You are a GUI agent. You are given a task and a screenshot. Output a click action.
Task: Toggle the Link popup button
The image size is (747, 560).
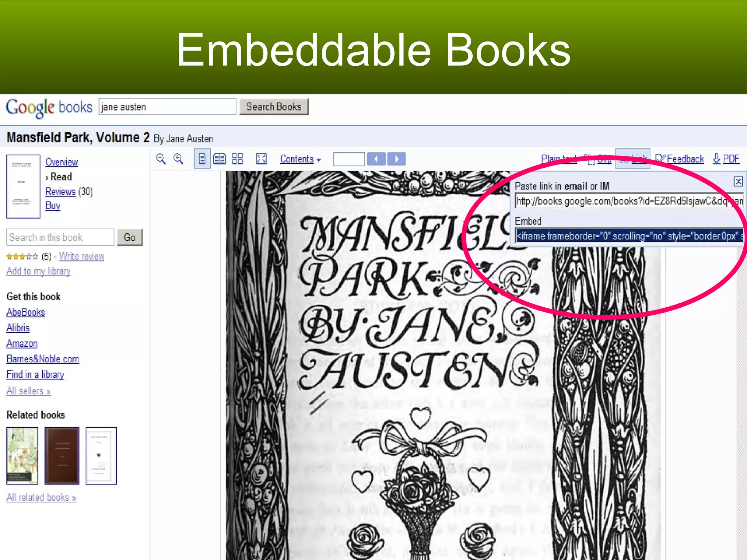tap(633, 159)
